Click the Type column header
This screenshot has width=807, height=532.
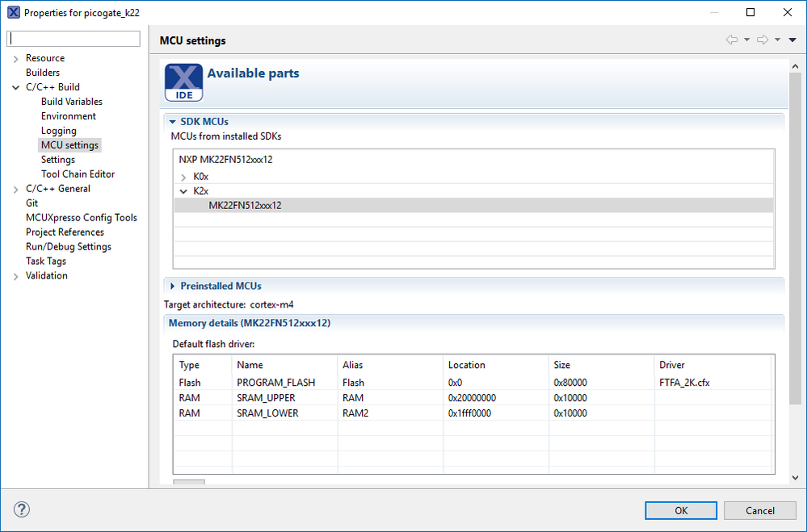[203, 365]
